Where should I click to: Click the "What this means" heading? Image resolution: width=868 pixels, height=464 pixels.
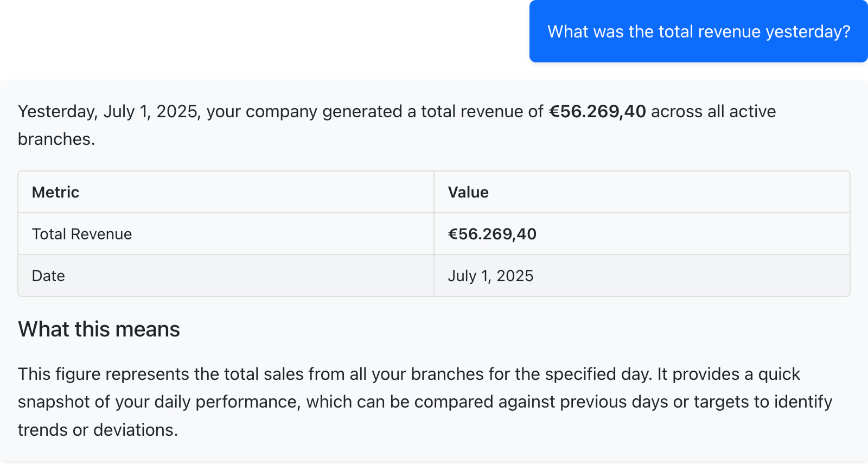(x=99, y=329)
